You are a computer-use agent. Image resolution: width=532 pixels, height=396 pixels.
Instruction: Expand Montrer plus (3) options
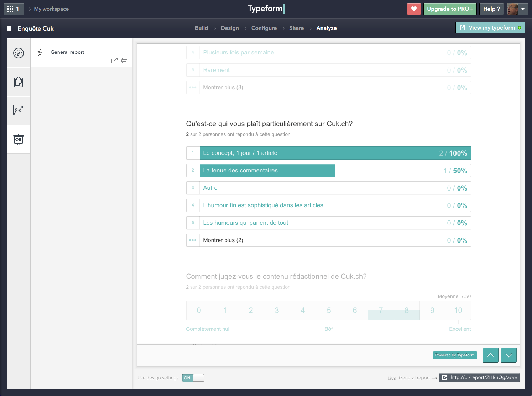click(328, 88)
